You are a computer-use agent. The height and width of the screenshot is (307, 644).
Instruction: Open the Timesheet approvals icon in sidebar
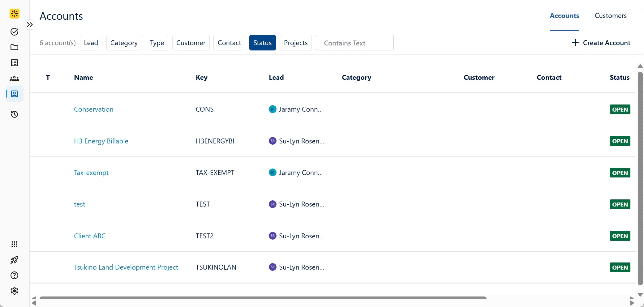tap(14, 32)
